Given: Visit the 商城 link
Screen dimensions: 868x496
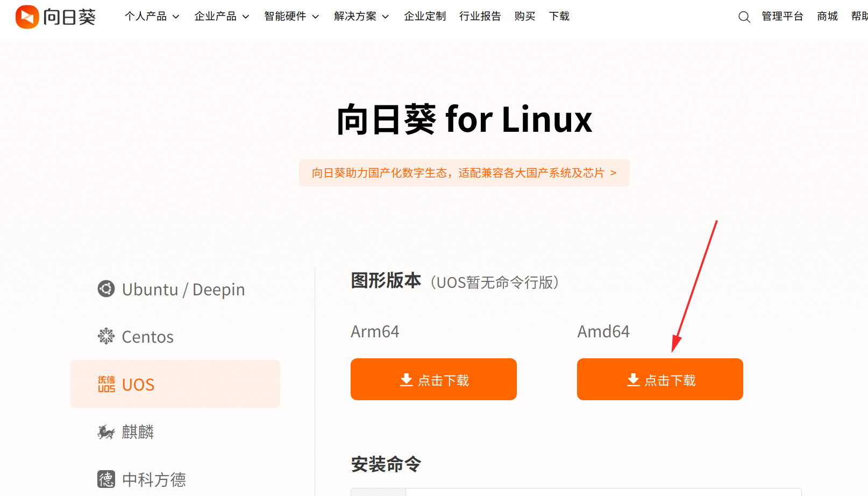Looking at the screenshot, I should pyautogui.click(x=827, y=16).
